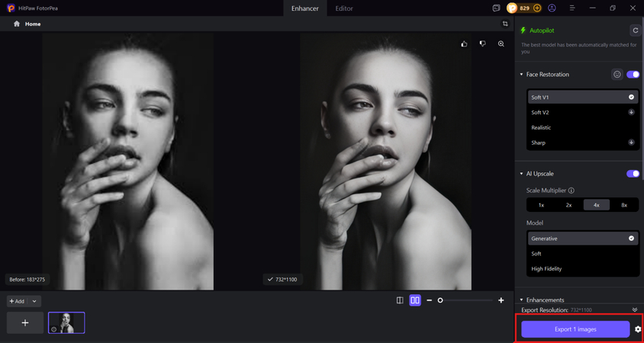This screenshot has height=343, width=644.
Task: Open the crop tool icon
Action: [505, 24]
